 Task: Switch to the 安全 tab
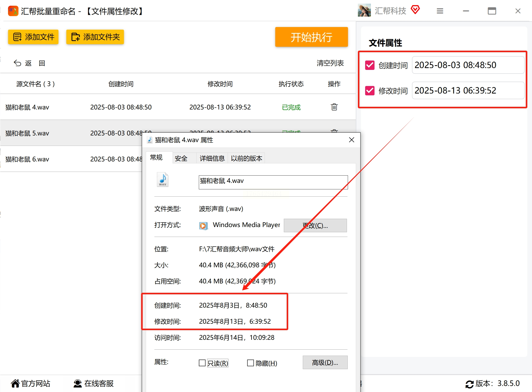pos(181,158)
